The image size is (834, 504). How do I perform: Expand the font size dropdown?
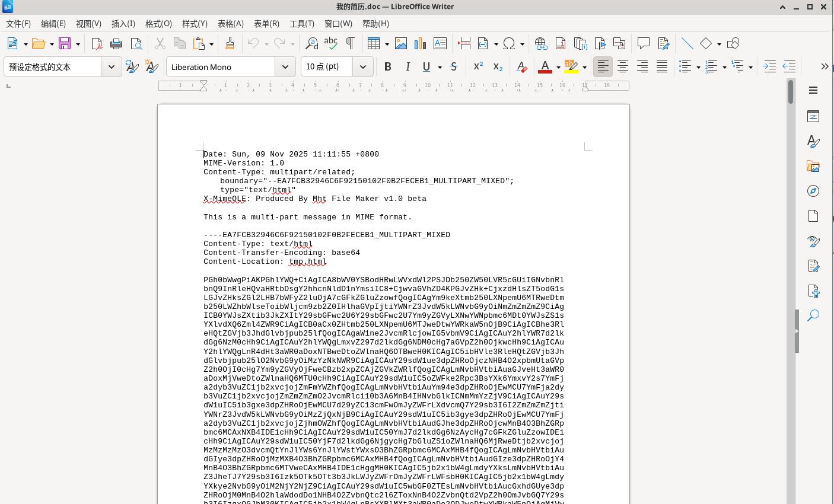(362, 67)
